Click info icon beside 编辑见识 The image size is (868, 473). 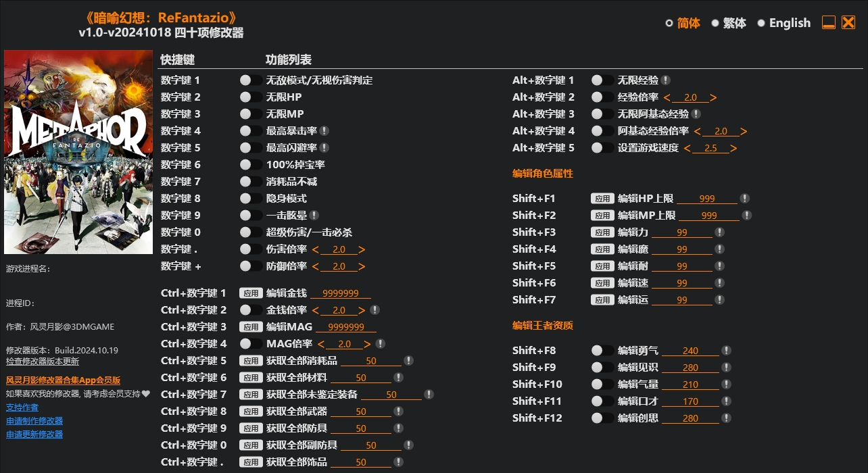[x=726, y=368]
